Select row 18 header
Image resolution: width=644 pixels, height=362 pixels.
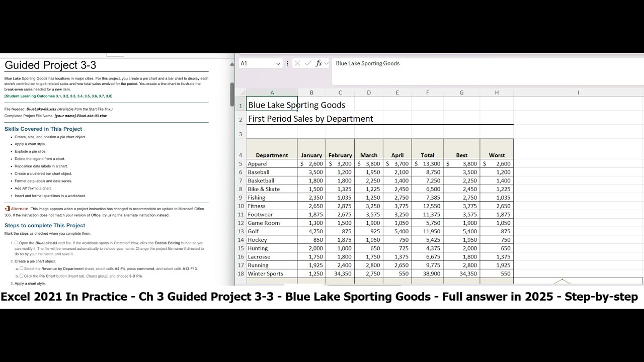coord(240,274)
